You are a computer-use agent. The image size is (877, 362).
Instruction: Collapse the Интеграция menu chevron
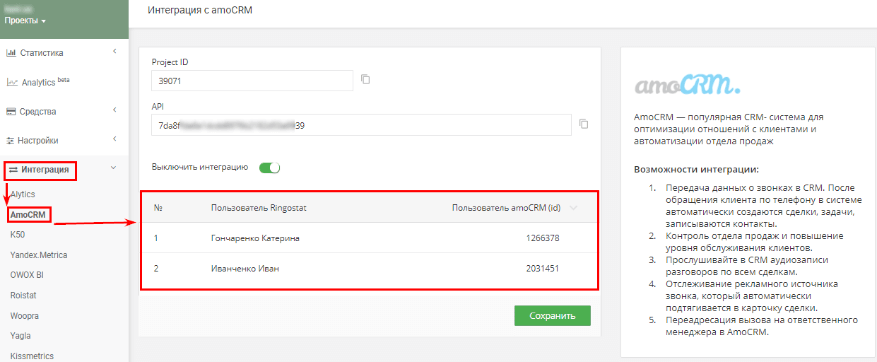(x=114, y=167)
